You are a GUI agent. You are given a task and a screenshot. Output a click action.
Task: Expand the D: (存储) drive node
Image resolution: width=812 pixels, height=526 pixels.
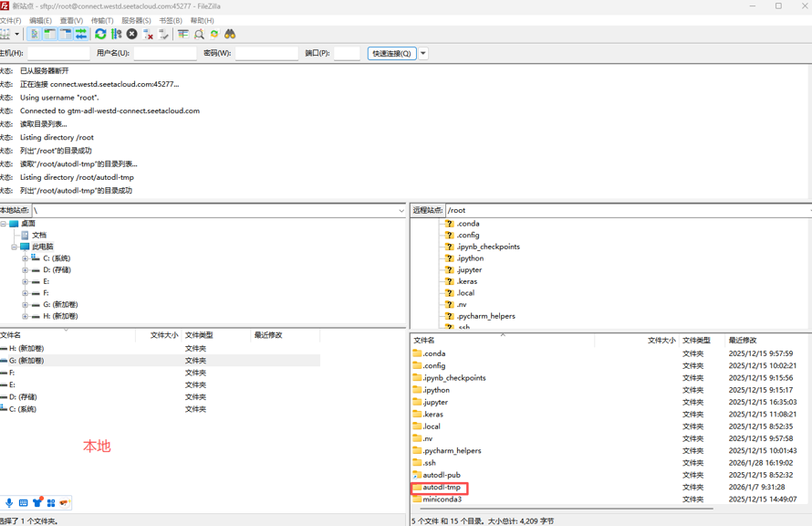click(25, 270)
